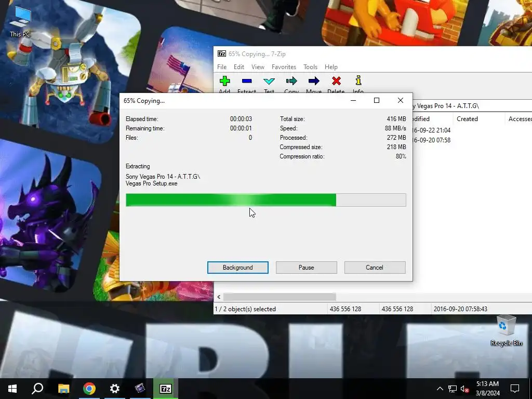Click the Delete toolbar icon in 7-Zip
Image resolution: width=532 pixels, height=399 pixels.
336,81
